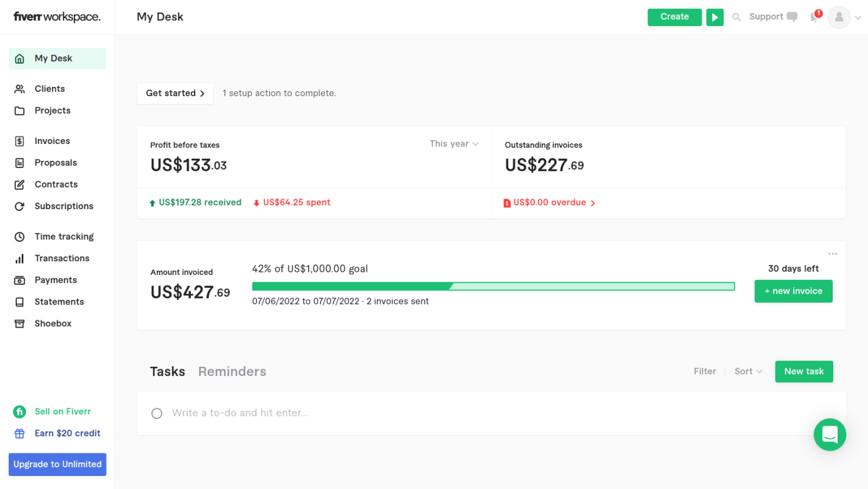Click the Time tracking clock icon
The height and width of the screenshot is (489, 868).
(20, 236)
